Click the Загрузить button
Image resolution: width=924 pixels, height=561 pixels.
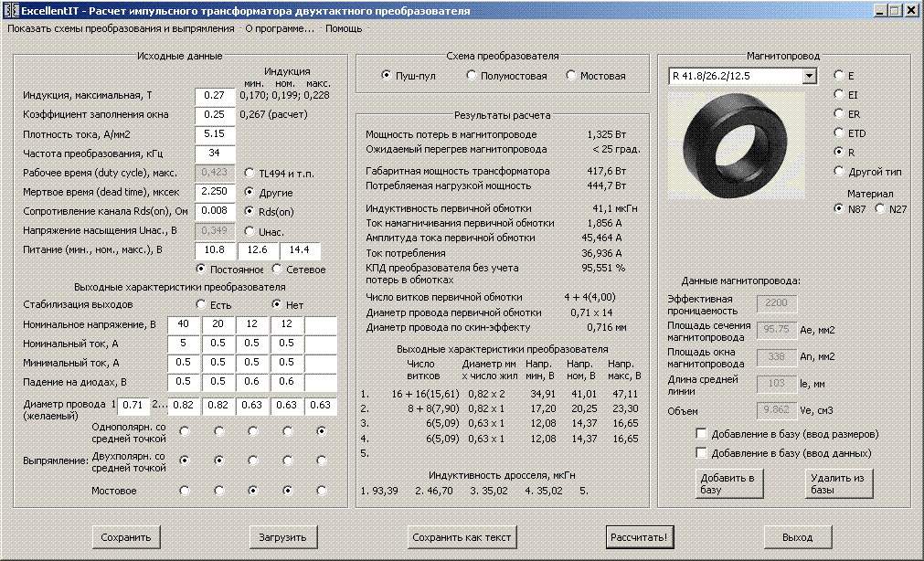pyautogui.click(x=284, y=536)
